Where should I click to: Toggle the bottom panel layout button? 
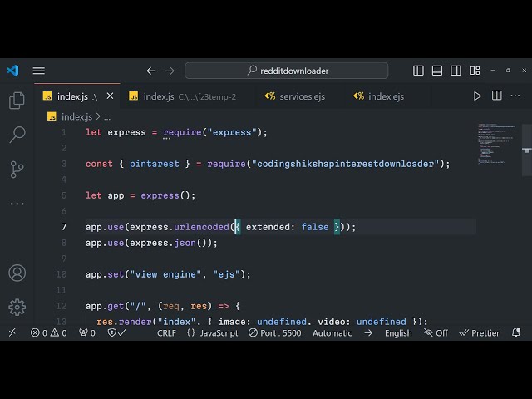[x=436, y=71]
